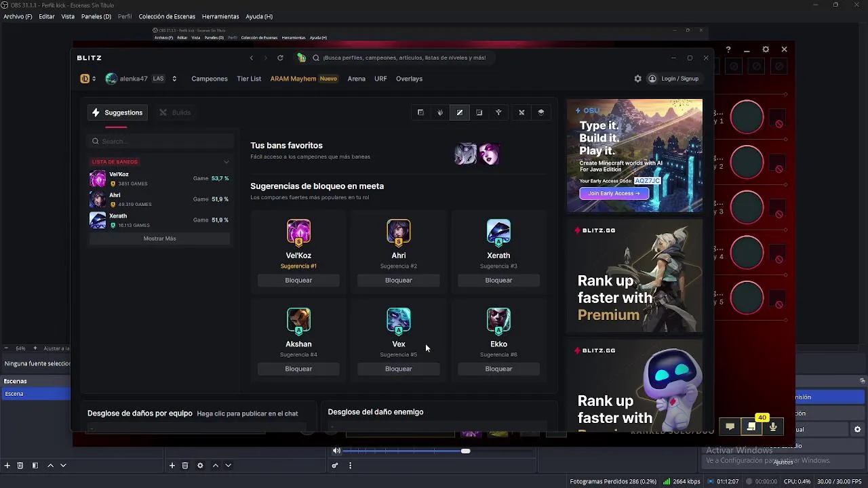
Task: Expand list with Mostrar Más
Action: pos(159,239)
